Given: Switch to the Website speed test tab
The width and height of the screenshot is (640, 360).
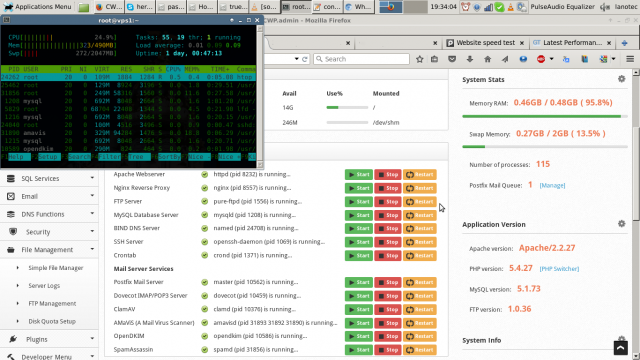Looking at the screenshot, I should pyautogui.click(x=485, y=42).
